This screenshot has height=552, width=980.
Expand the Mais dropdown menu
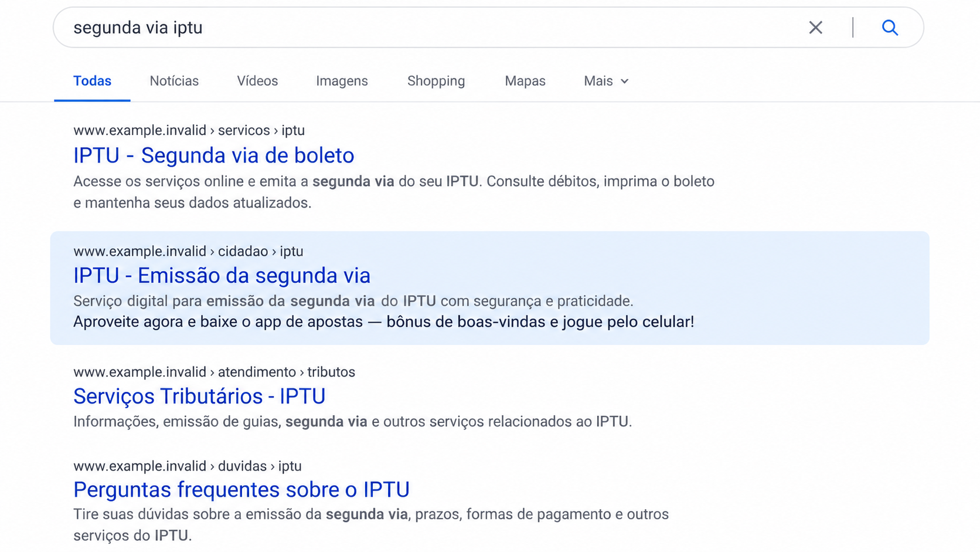tap(606, 81)
